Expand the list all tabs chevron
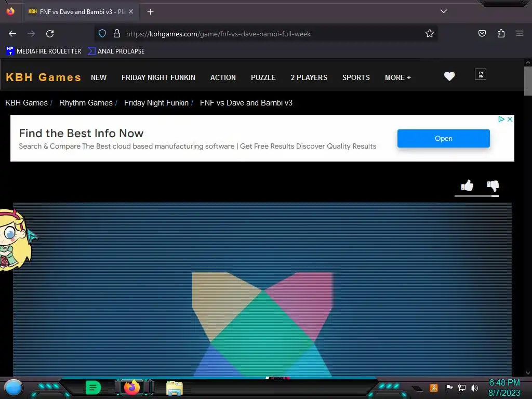Screen dimensions: 532x399 click(444, 11)
